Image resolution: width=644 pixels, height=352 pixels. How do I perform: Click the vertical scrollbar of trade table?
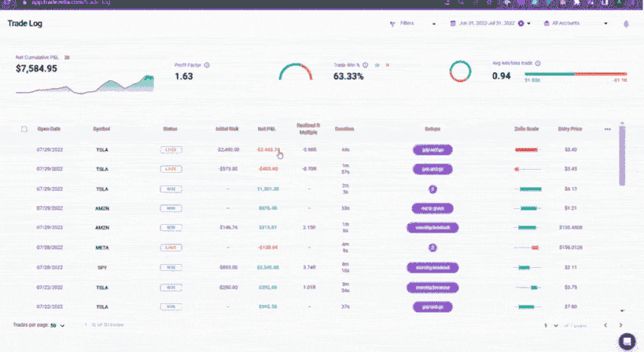(x=622, y=157)
